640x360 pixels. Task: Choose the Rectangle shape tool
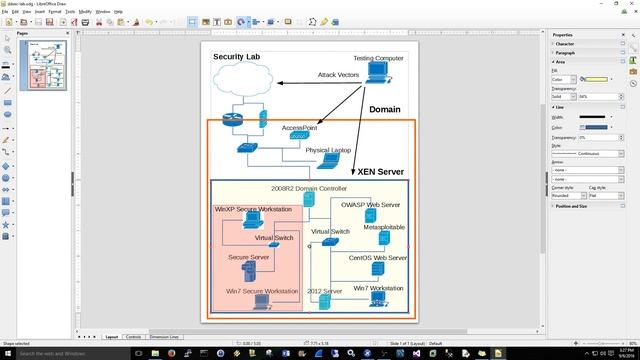tap(7, 103)
